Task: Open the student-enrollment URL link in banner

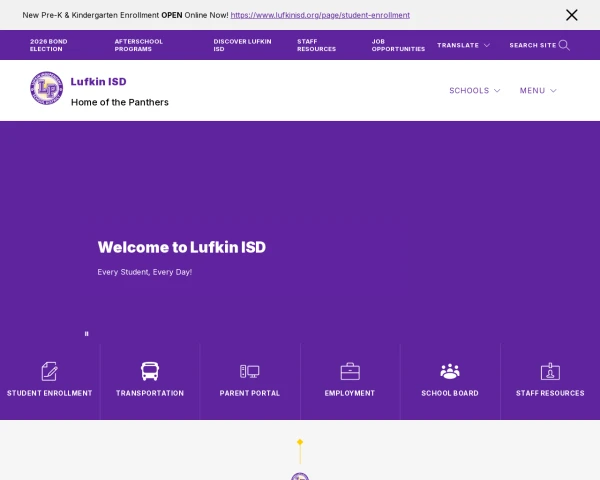Action: [x=320, y=15]
